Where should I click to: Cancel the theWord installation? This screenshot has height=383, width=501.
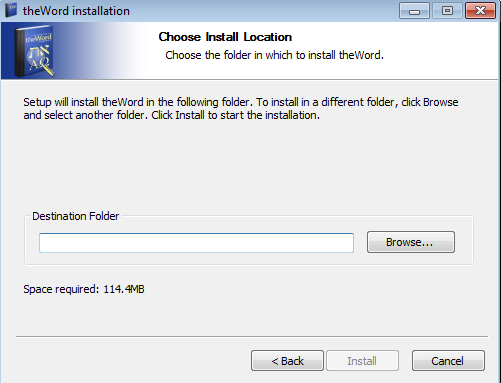point(448,361)
